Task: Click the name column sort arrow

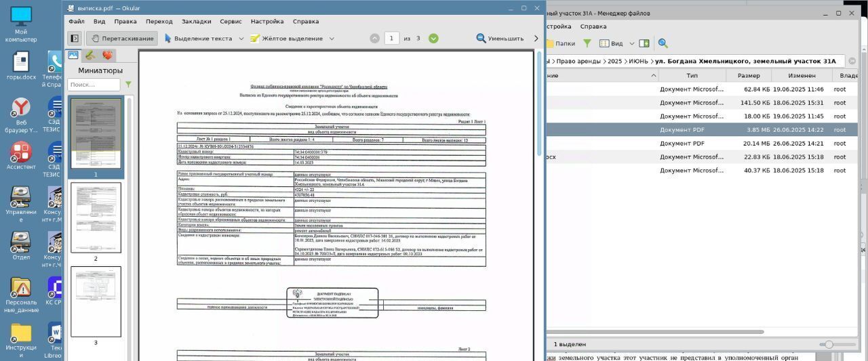Action: [654, 76]
